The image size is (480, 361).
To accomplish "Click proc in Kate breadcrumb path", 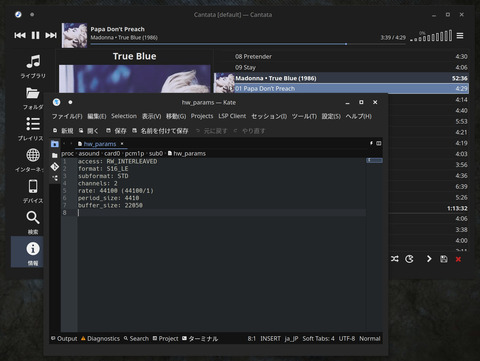I will (x=67, y=154).
